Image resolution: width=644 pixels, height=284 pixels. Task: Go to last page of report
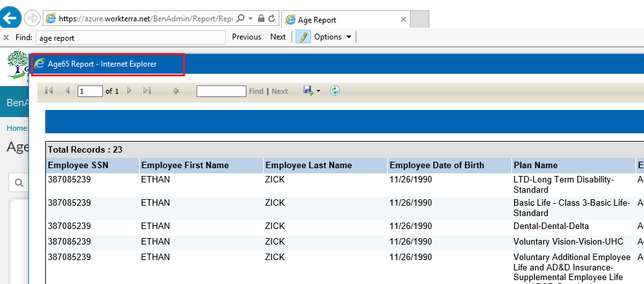[147, 91]
